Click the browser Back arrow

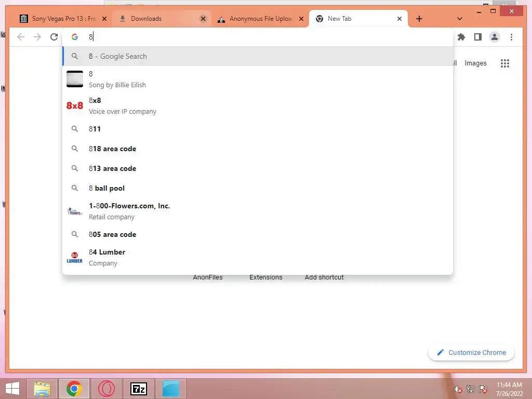tap(21, 37)
